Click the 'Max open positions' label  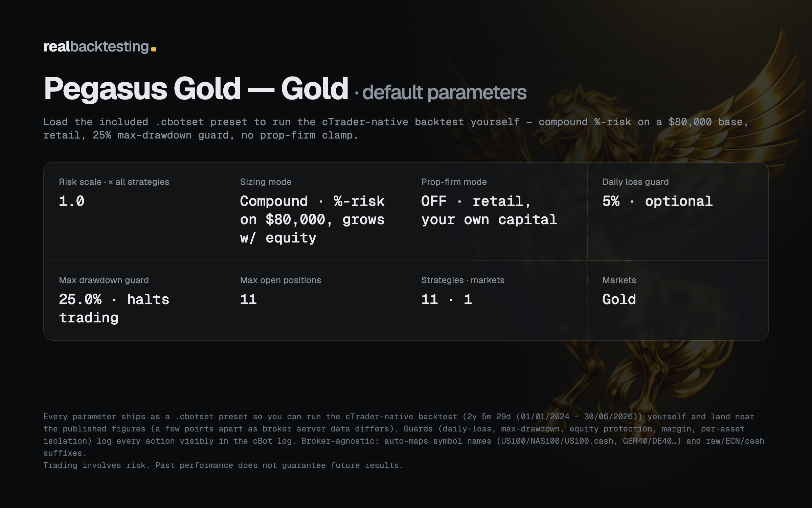tap(280, 280)
